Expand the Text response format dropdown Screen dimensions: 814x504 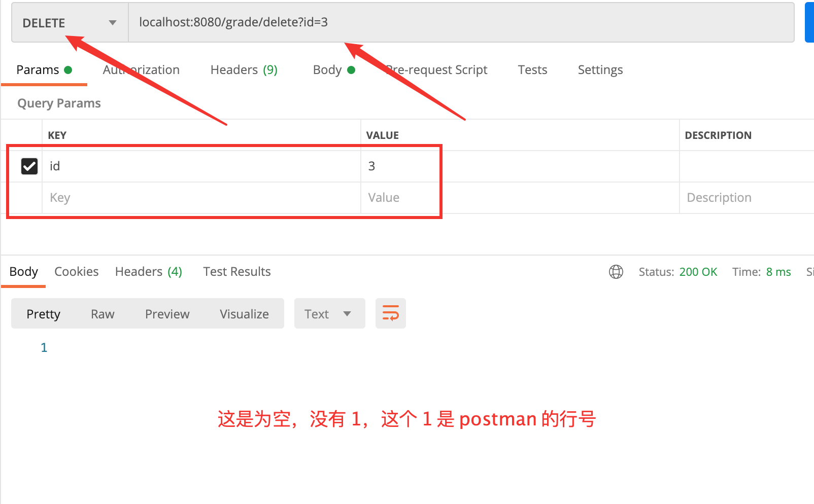click(329, 314)
